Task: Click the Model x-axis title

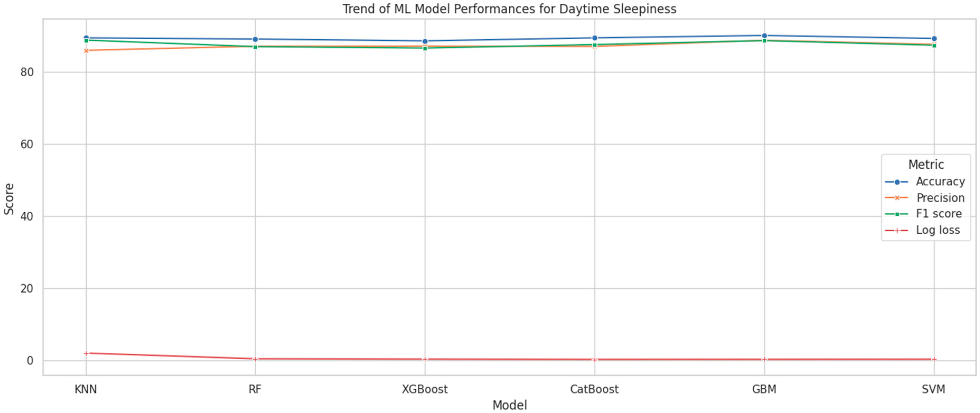Action: click(x=509, y=405)
